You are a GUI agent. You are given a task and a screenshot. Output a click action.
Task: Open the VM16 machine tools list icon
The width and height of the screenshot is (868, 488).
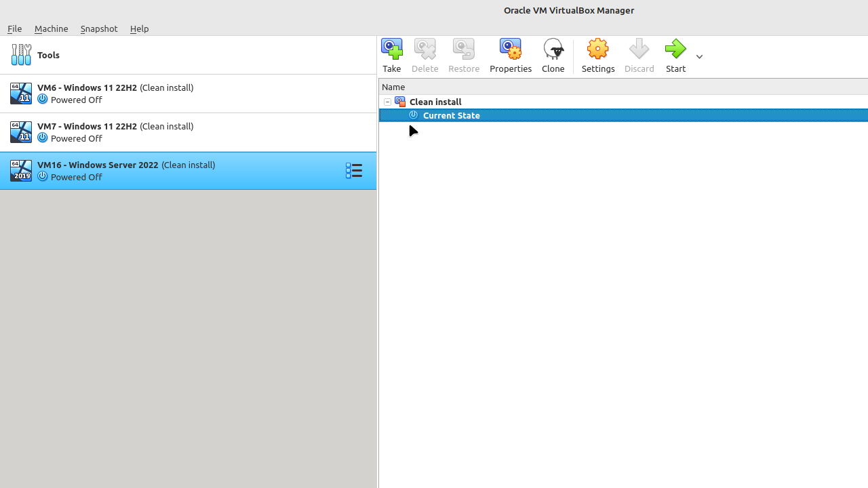click(x=354, y=171)
